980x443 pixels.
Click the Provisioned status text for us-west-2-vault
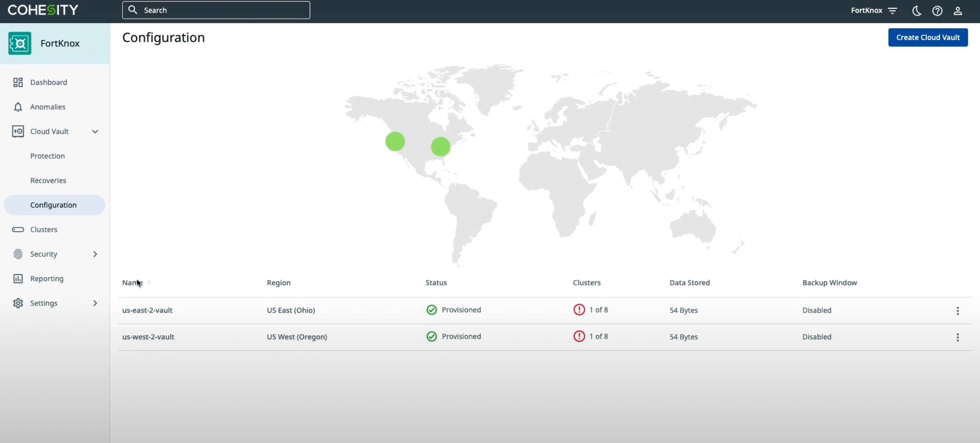[461, 336]
